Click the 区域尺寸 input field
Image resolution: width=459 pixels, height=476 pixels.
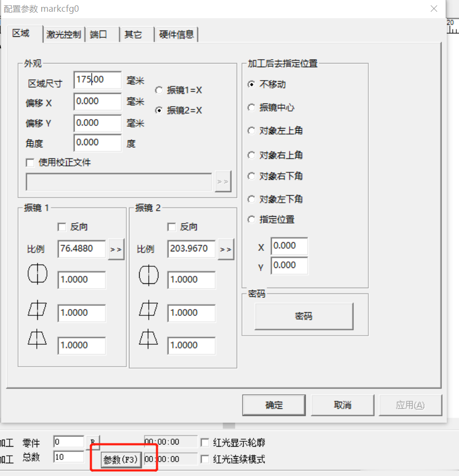pos(98,80)
